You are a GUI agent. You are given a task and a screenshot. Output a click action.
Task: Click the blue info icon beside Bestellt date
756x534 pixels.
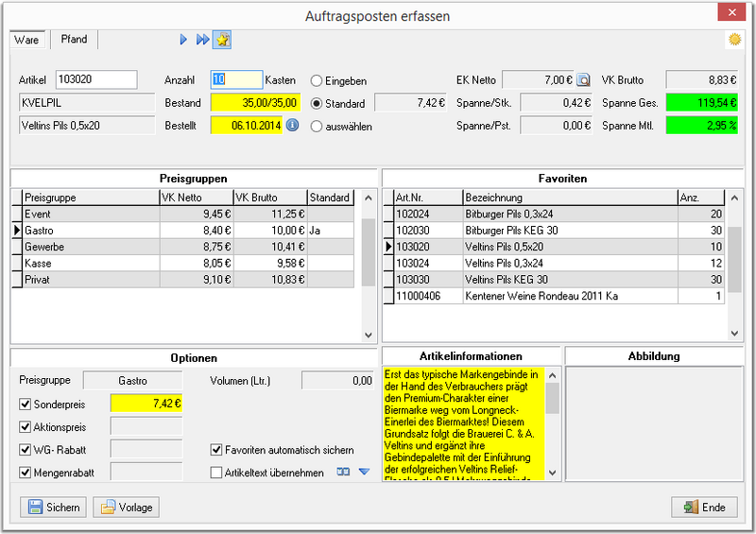click(292, 126)
